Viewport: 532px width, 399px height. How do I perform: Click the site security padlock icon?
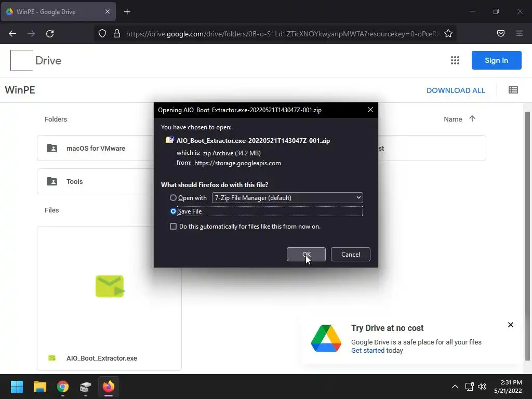click(117, 34)
